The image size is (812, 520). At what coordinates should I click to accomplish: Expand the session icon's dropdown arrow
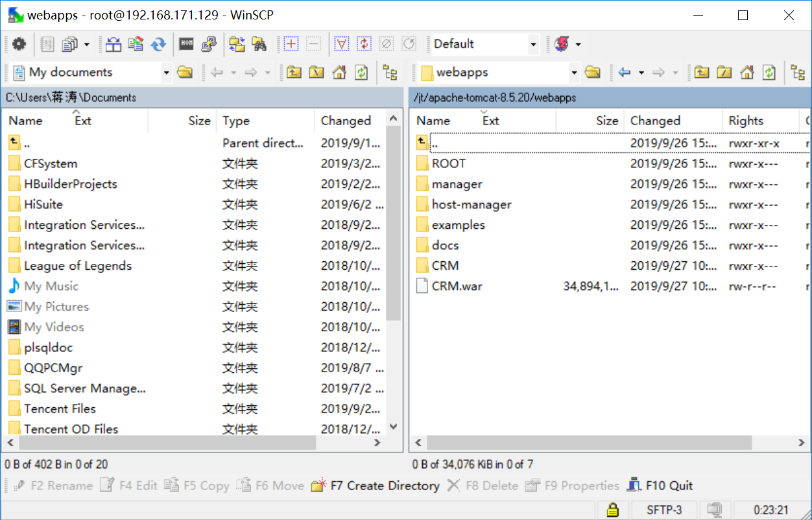[578, 44]
